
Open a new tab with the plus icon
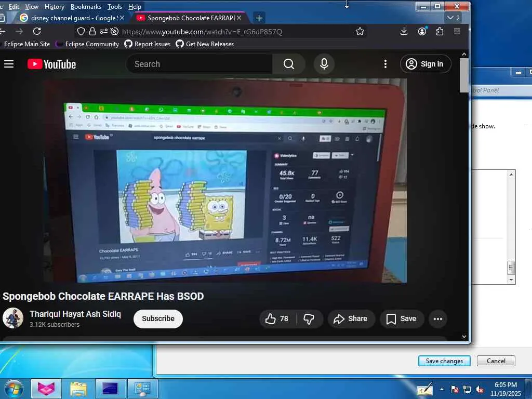point(259,18)
